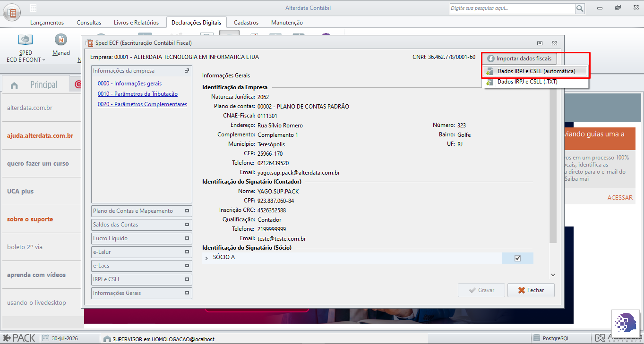Viewport: 644px width, 344px height.
Task: Open the SPED ECD e FCONT ribbon button
Action: click(26, 48)
